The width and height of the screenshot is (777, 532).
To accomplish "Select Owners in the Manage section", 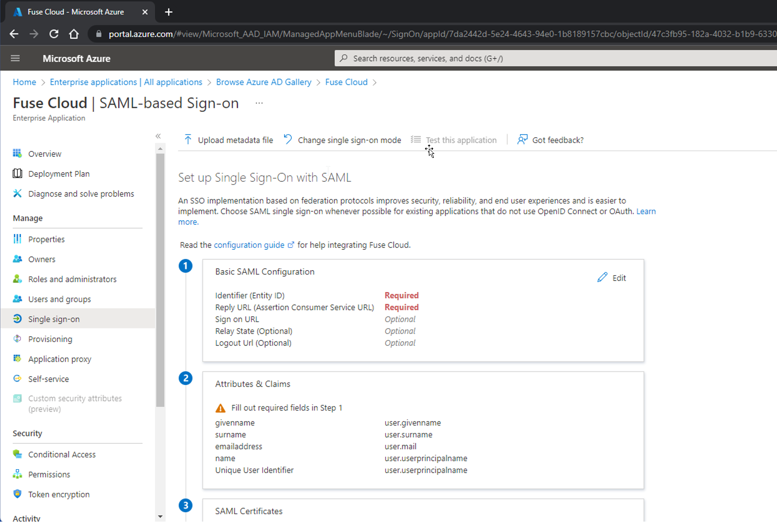I will pos(42,259).
